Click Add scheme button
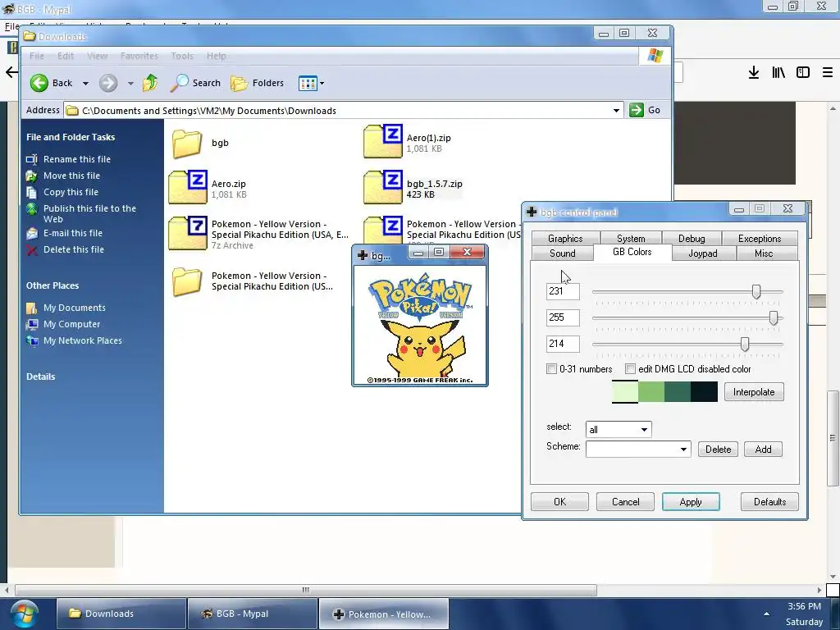Image resolution: width=840 pixels, height=630 pixels. pos(763,449)
